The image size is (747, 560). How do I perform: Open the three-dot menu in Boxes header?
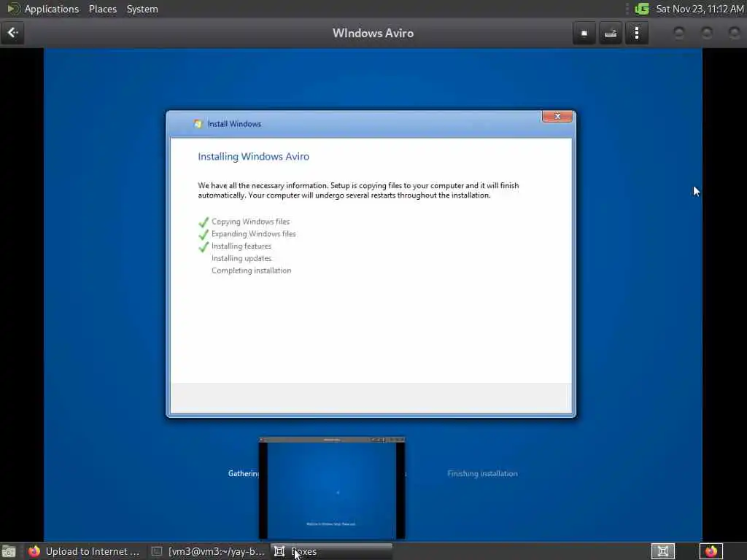[x=636, y=33]
